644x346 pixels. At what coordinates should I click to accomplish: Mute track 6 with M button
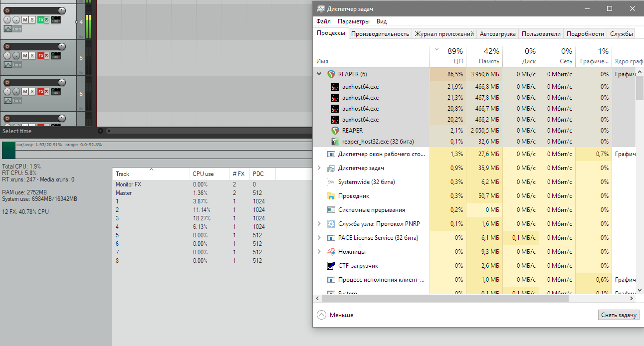(x=25, y=91)
